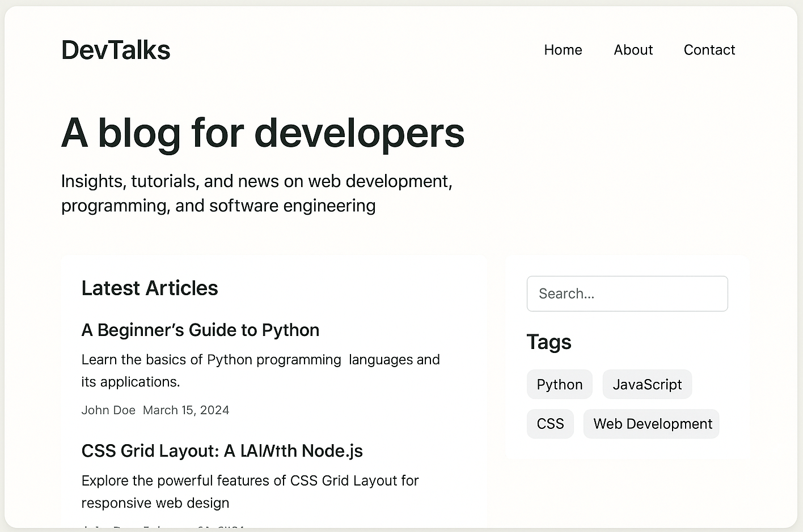
Task: Click the Tags sidebar heading
Action: tap(548, 342)
